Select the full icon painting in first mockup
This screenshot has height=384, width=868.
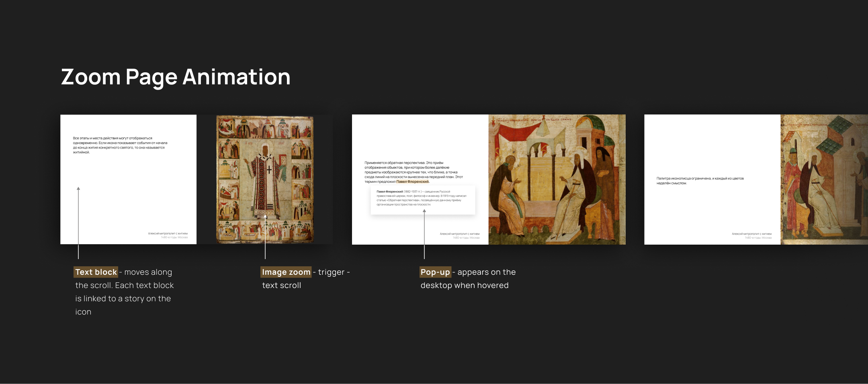[x=265, y=179]
